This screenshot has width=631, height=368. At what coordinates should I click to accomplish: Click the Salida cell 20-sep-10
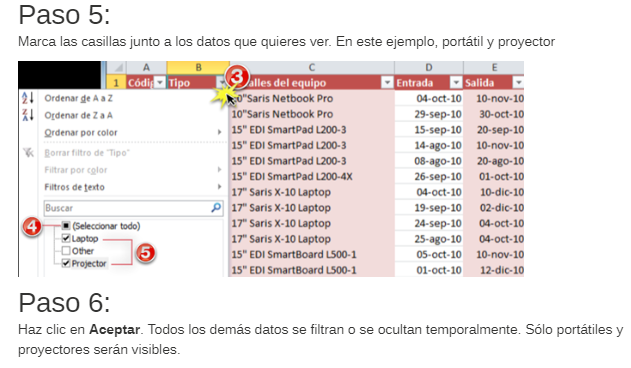[x=494, y=130]
